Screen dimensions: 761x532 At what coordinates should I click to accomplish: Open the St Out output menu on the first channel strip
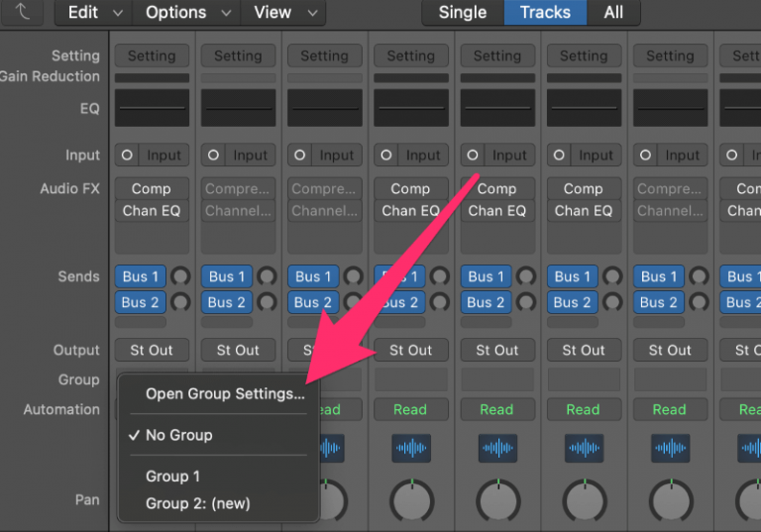152,350
